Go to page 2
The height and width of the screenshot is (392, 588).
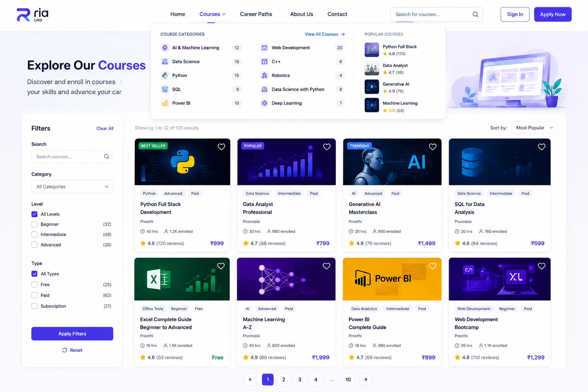pyautogui.click(x=284, y=379)
